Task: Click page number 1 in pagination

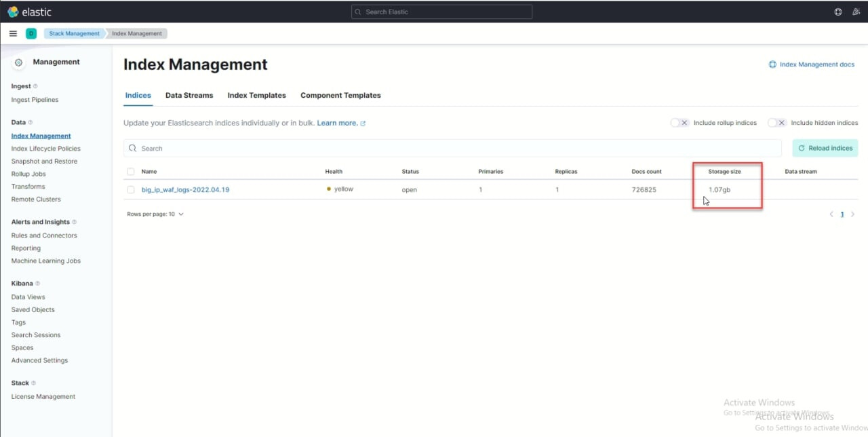Action: click(x=842, y=214)
